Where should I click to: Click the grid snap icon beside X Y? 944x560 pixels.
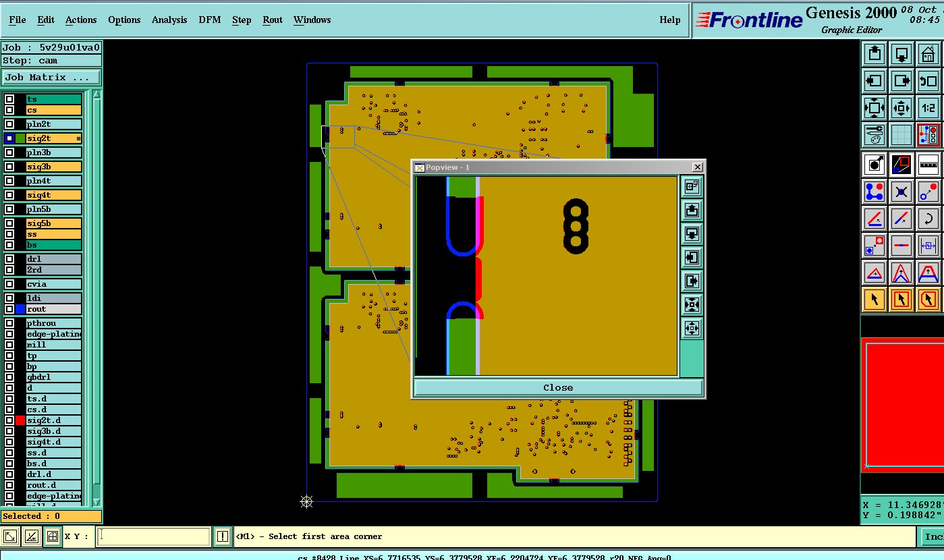pos(53,537)
